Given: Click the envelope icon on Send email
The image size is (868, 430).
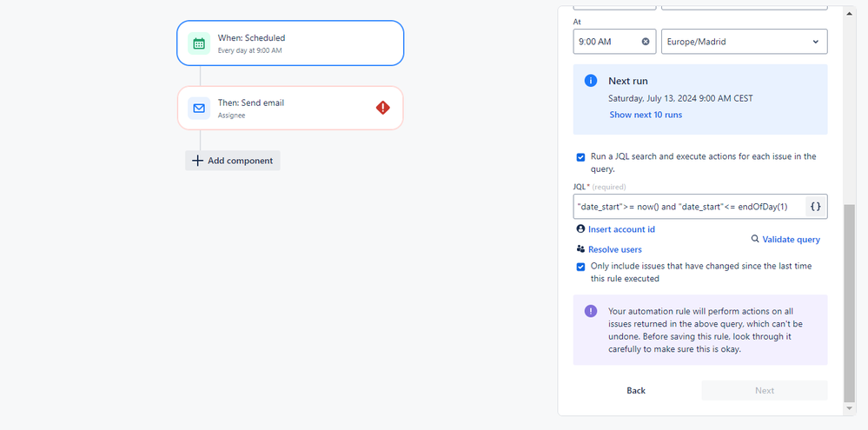Looking at the screenshot, I should coord(199,108).
